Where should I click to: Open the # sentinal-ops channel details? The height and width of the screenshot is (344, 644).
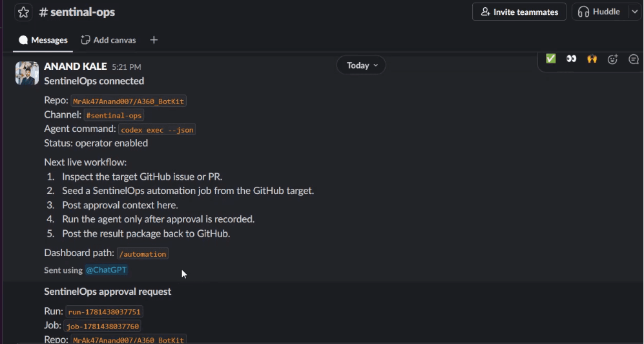click(77, 12)
